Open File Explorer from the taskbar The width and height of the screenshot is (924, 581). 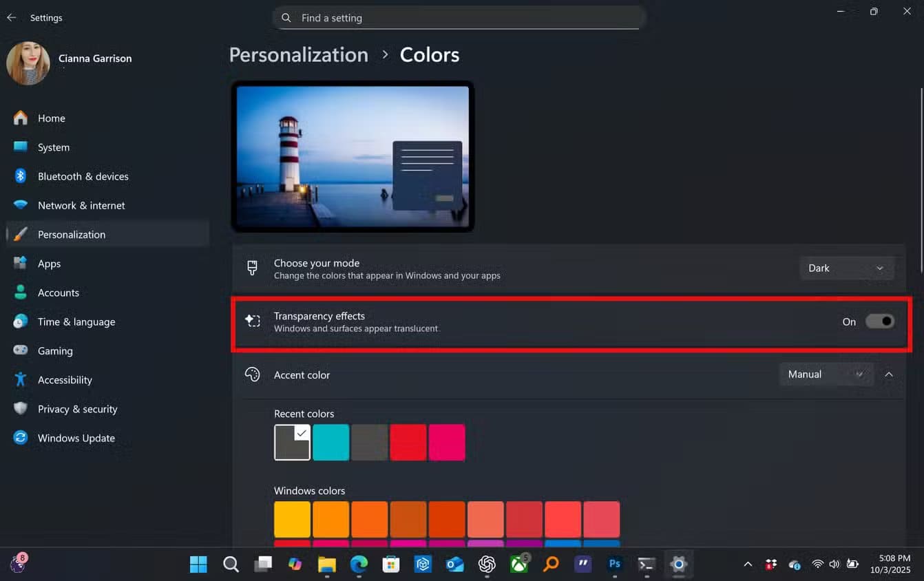coord(327,564)
